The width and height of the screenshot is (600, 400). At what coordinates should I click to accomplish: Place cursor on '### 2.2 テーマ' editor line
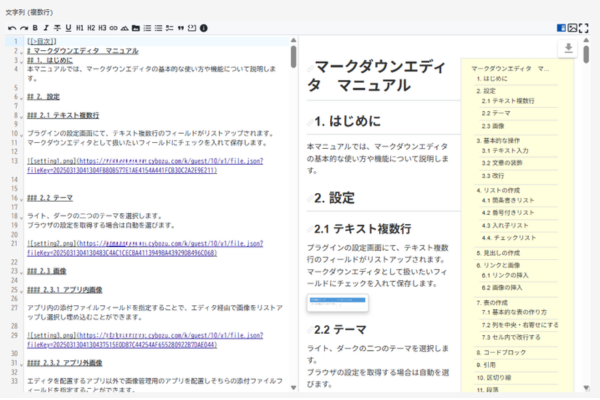pyautogui.click(x=50, y=198)
